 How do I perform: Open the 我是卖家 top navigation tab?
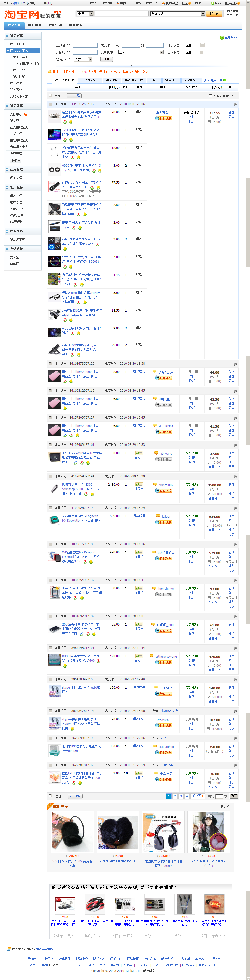point(35,25)
